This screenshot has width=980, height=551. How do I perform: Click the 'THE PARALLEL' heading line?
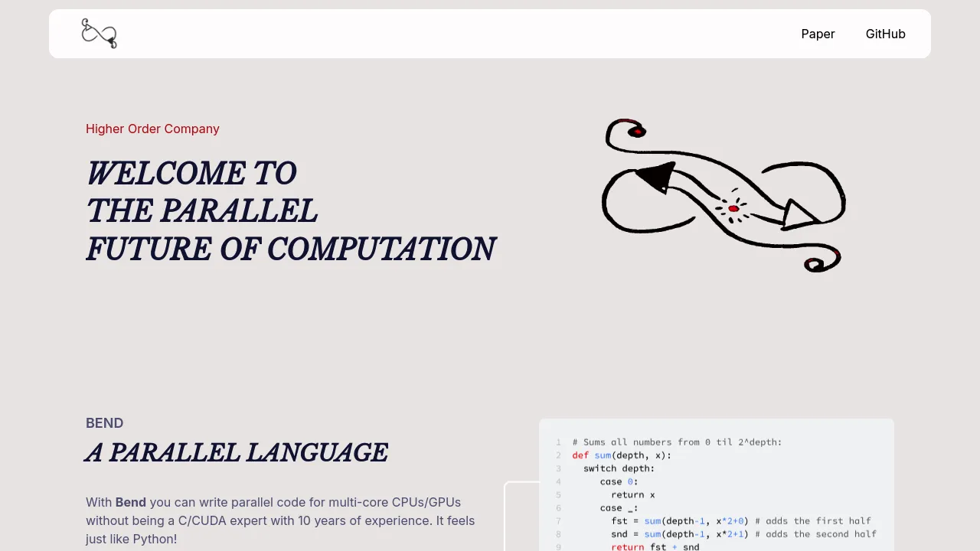click(x=201, y=211)
